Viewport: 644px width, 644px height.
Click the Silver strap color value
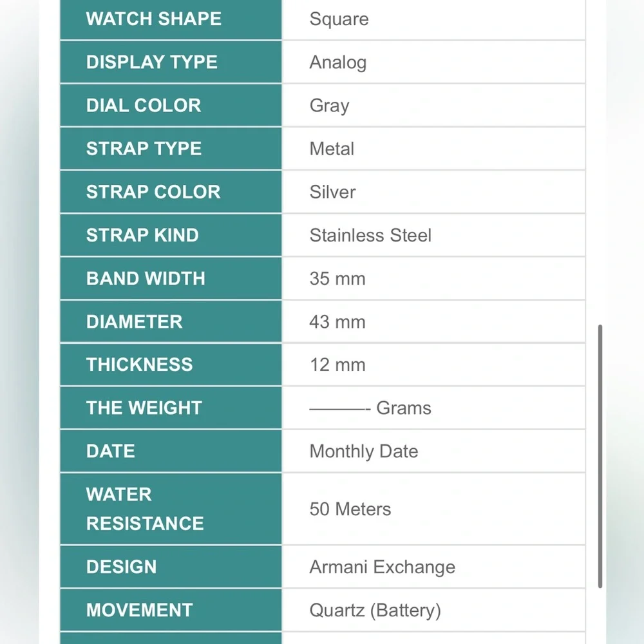tap(332, 192)
